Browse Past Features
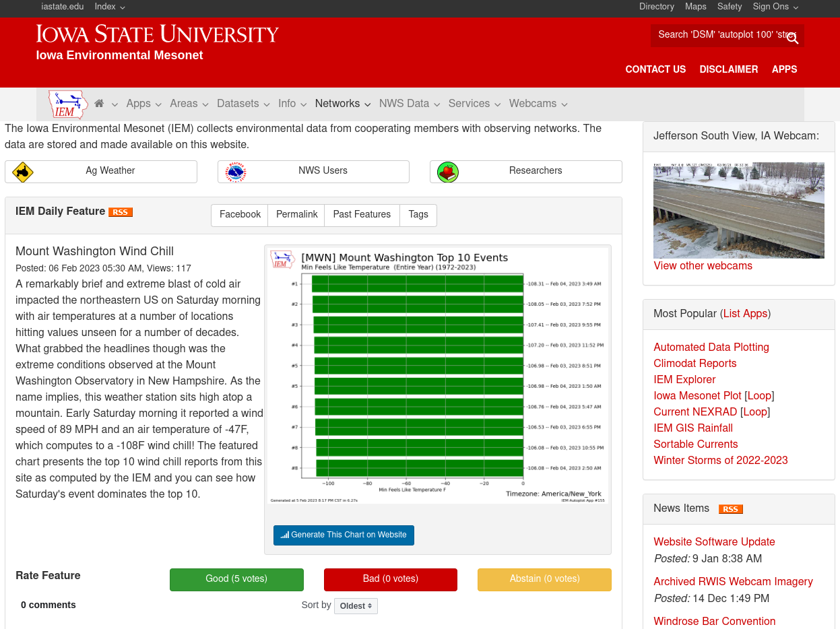This screenshot has height=629, width=840. click(x=362, y=215)
